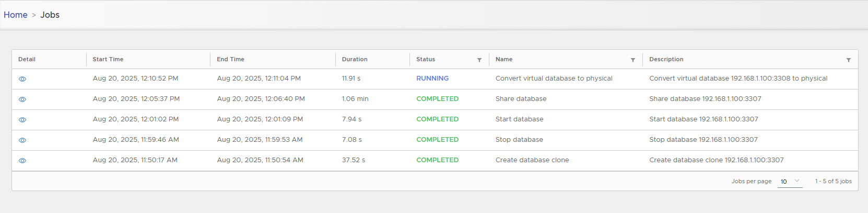Open the Description column filter

point(849,60)
